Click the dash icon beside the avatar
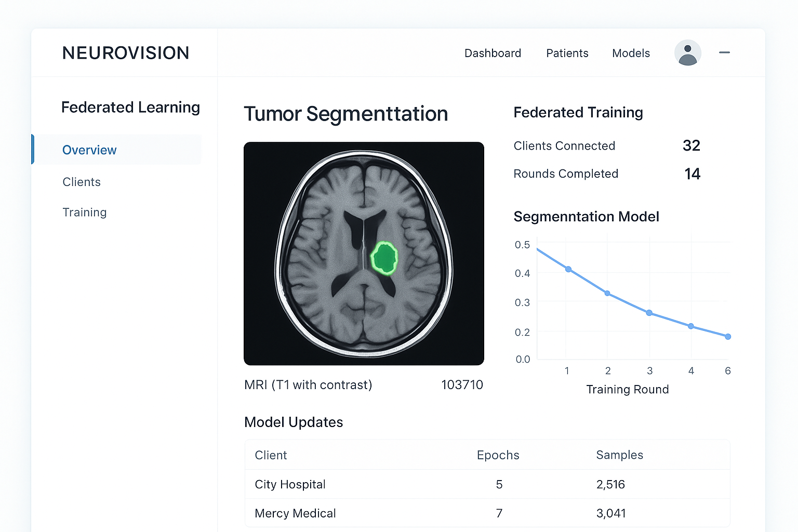This screenshot has width=798, height=532. coord(724,52)
